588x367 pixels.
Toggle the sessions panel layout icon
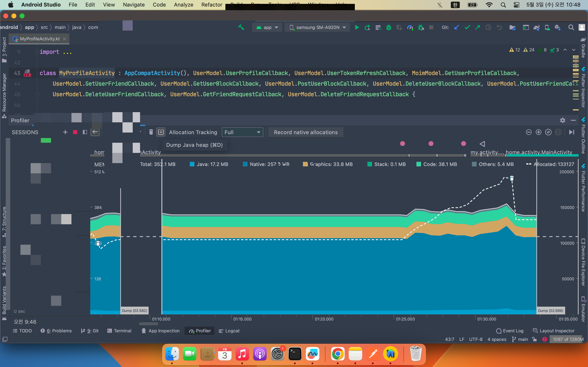(x=85, y=132)
